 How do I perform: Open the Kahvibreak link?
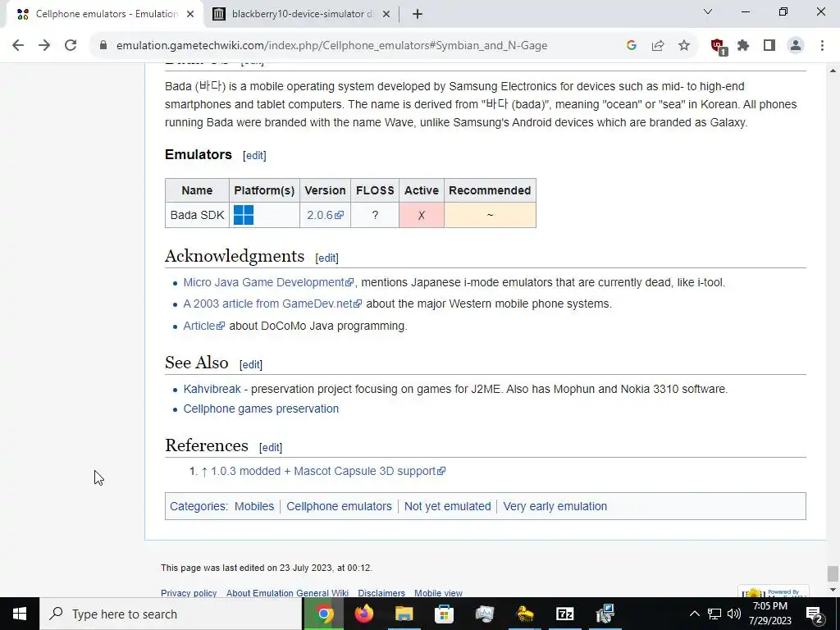pyautogui.click(x=212, y=389)
